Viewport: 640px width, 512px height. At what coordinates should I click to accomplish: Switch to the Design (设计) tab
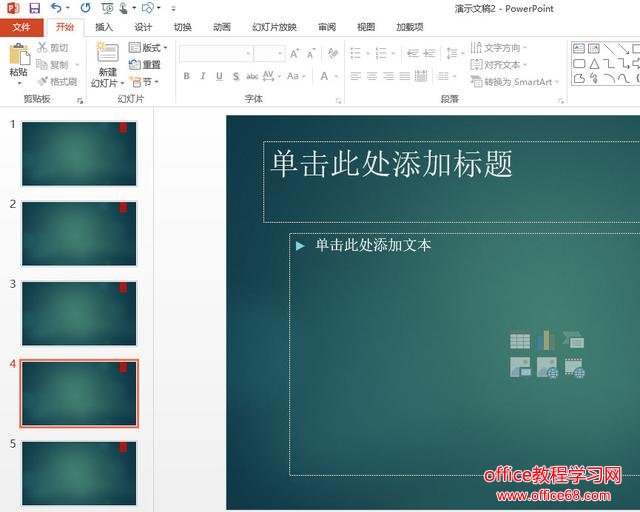coord(143,27)
